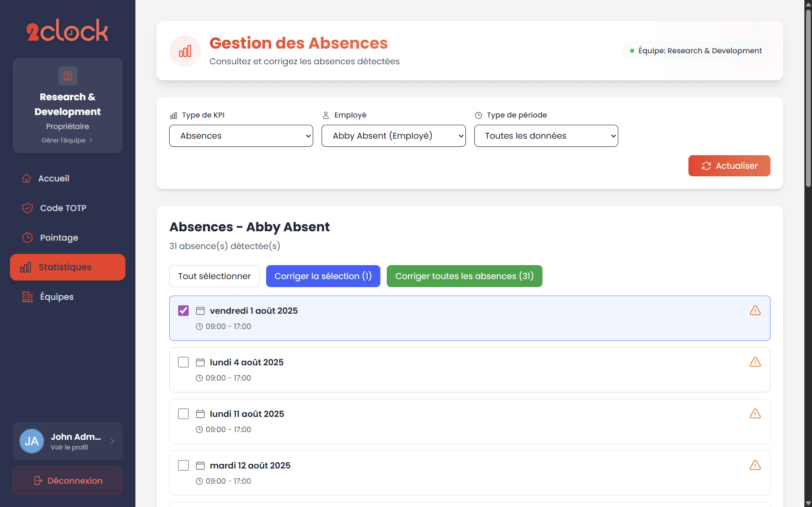The width and height of the screenshot is (812, 507).
Task: Click the JA user avatar
Action: (32, 441)
